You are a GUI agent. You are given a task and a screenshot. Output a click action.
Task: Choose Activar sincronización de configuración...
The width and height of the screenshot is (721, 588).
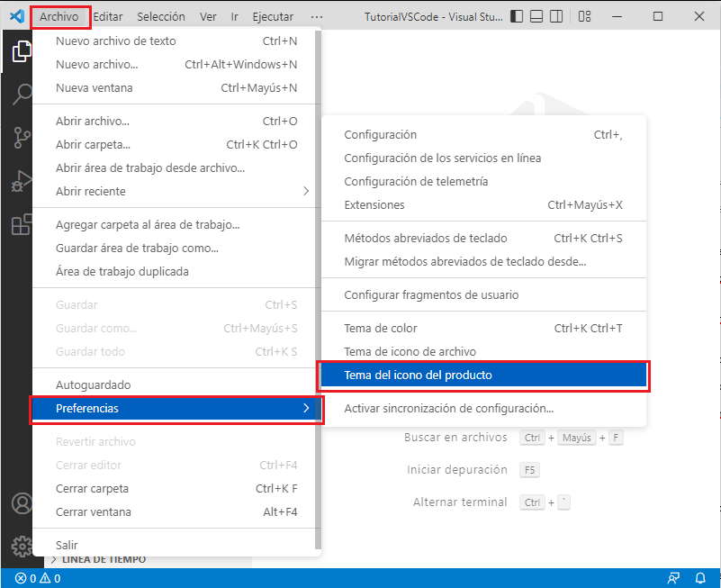coord(483,409)
